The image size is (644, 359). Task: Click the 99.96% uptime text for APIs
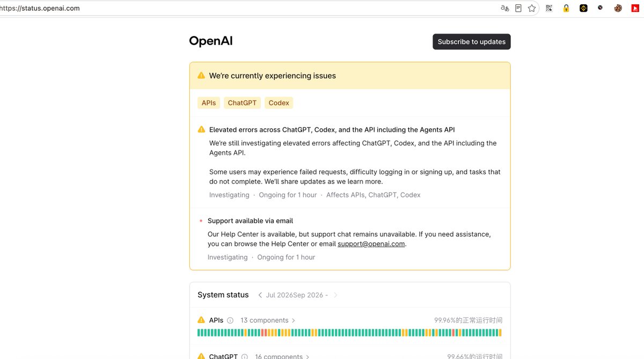469,320
